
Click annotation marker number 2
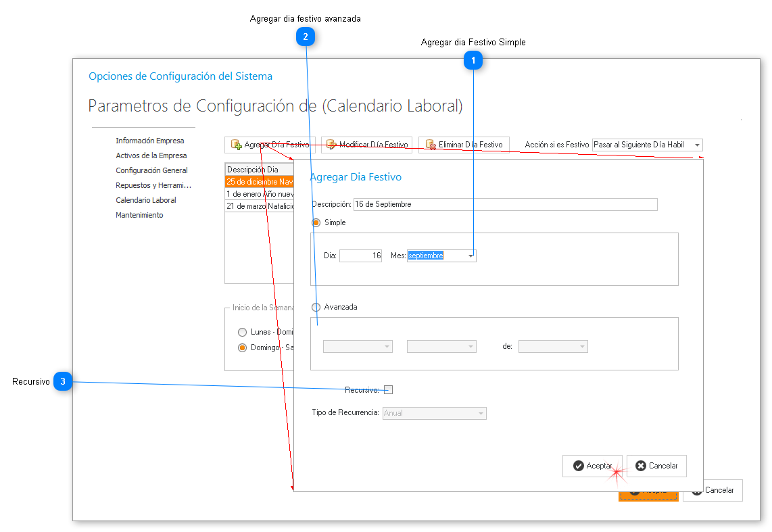[x=306, y=37]
